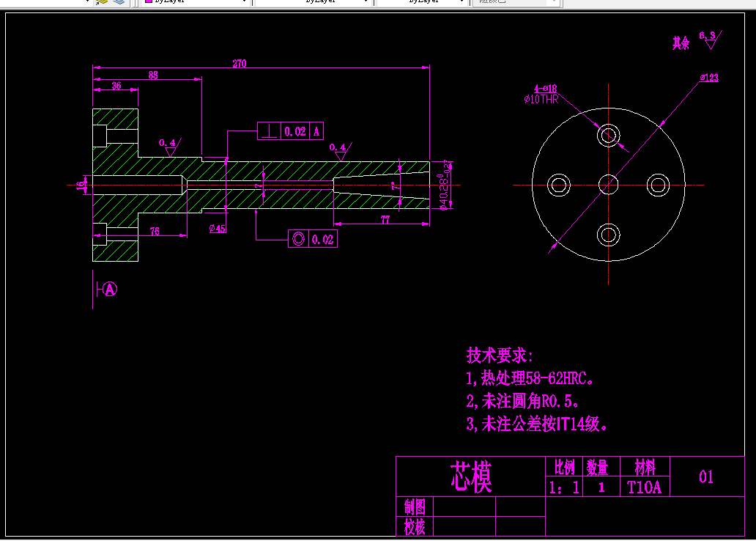Select the 材料 header cell

645,467
